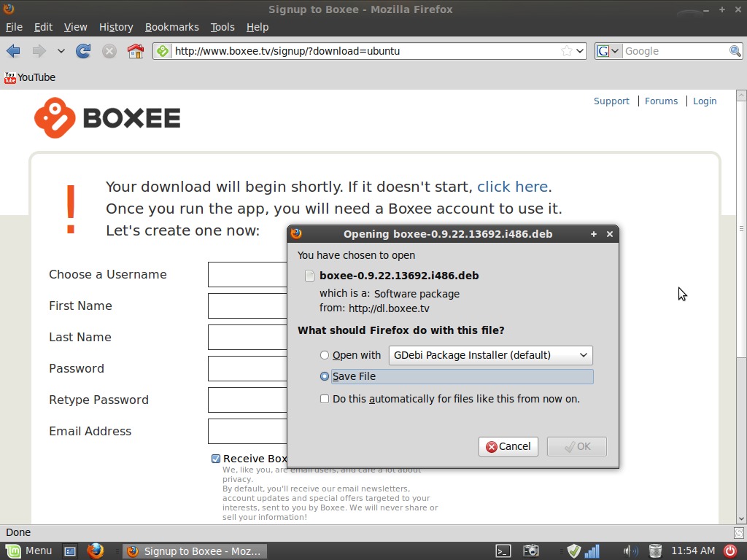Open the Support link

coord(611,101)
